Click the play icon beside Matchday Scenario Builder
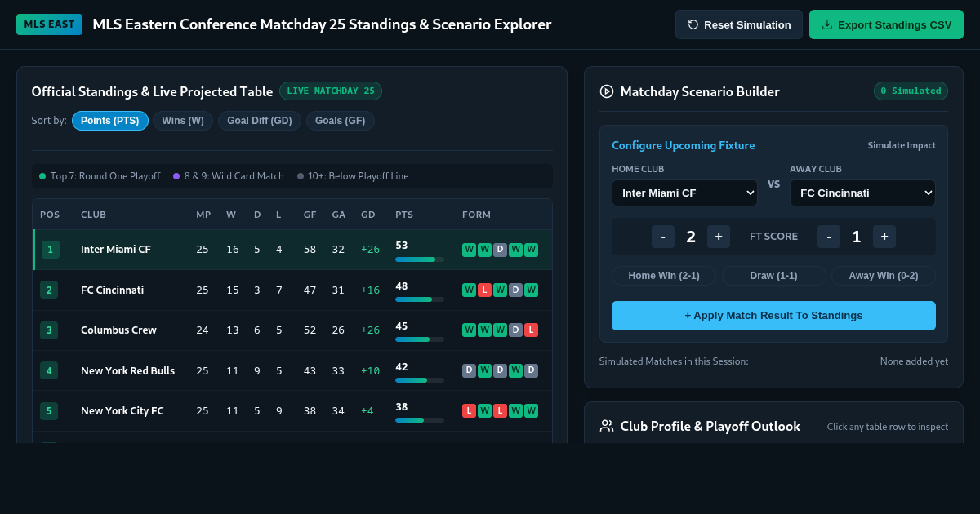 [x=607, y=91]
